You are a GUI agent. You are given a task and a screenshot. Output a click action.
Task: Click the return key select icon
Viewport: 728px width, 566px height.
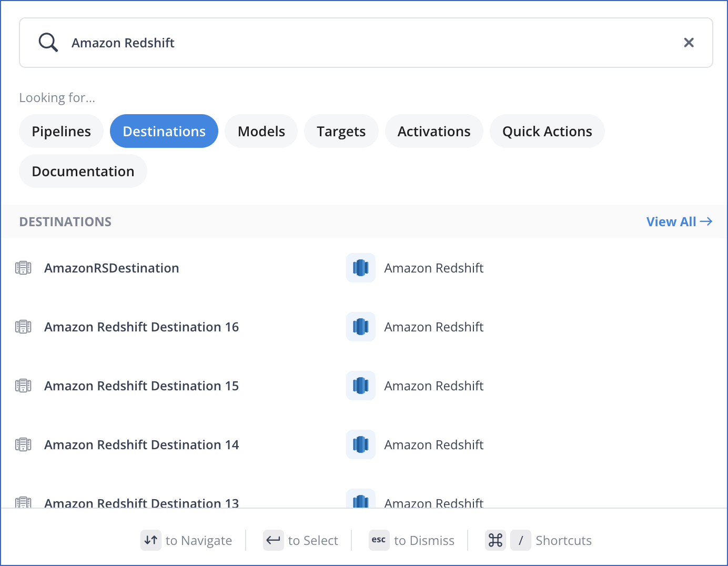(274, 540)
